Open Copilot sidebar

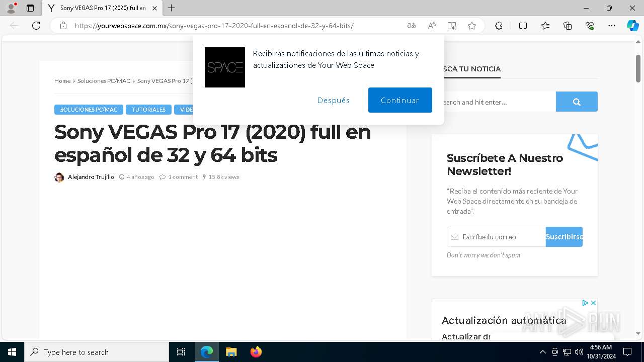pos(632,26)
